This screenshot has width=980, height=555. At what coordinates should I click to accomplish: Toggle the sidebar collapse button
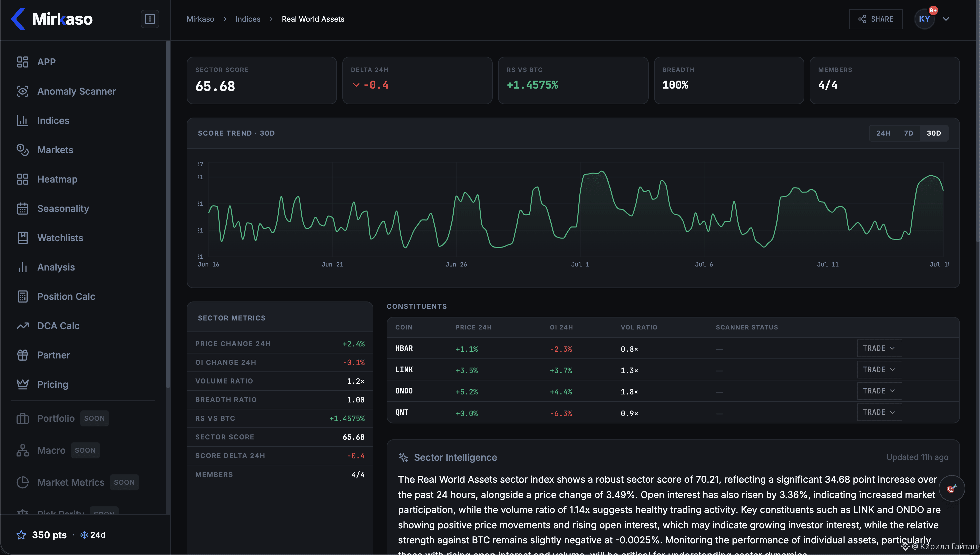pyautogui.click(x=150, y=19)
